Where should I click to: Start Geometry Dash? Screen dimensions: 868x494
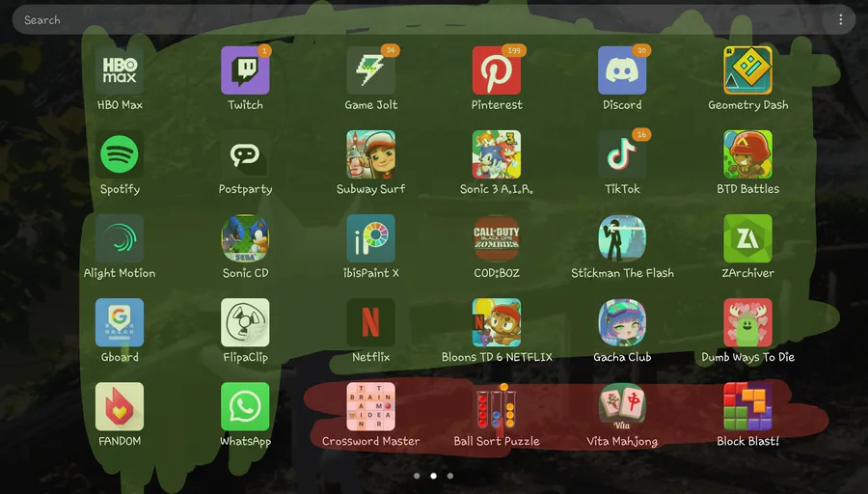[x=747, y=70]
